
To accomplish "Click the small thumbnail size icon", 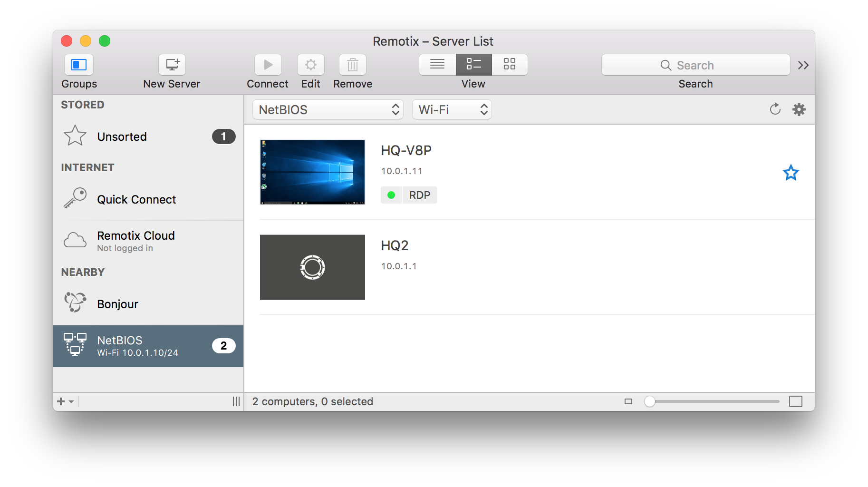I will point(628,401).
